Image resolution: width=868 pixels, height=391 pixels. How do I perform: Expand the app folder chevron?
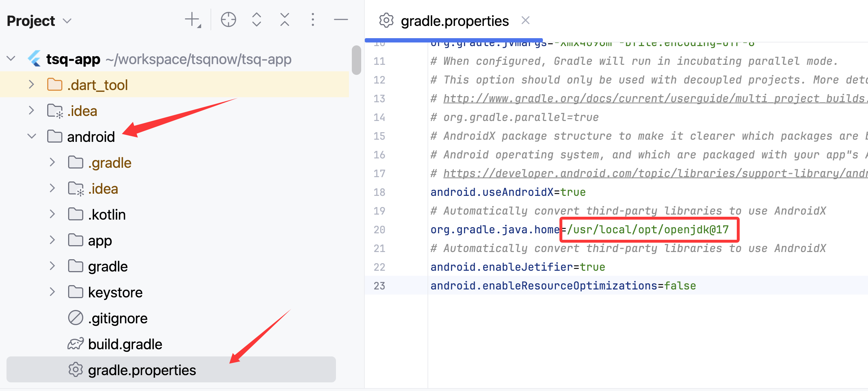[x=52, y=240]
